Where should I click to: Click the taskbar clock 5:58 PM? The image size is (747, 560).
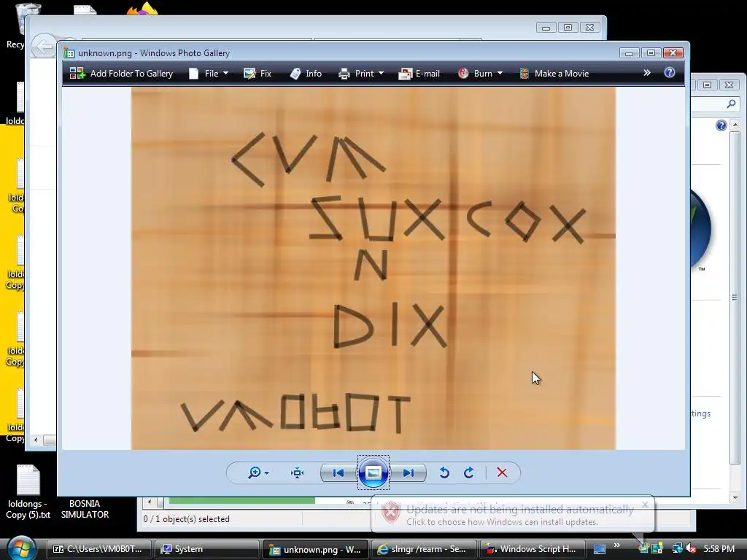coord(719,549)
